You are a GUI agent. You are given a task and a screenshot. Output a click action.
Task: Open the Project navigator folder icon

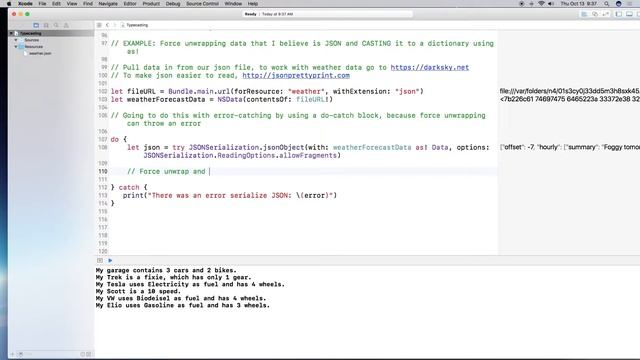(36, 25)
